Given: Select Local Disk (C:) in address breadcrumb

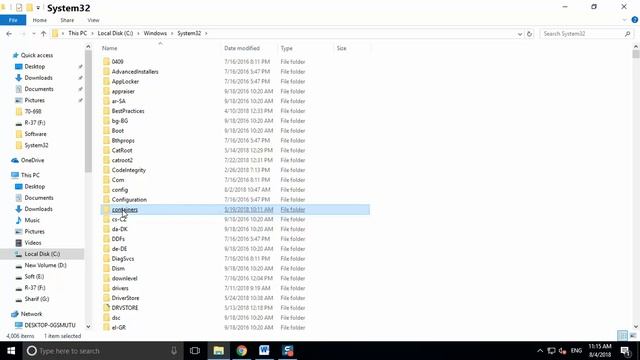Looking at the screenshot, I should [115, 33].
